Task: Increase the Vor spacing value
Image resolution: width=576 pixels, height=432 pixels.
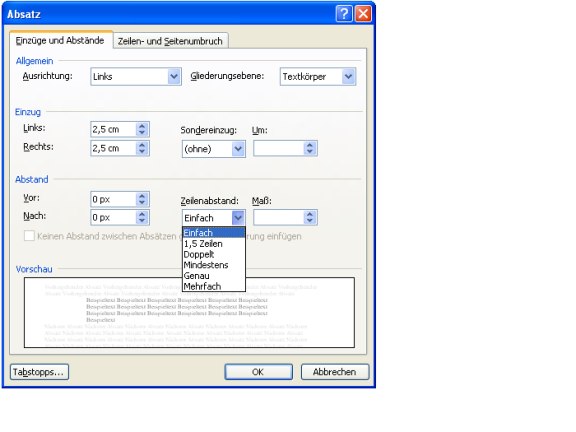Action: click(x=142, y=196)
